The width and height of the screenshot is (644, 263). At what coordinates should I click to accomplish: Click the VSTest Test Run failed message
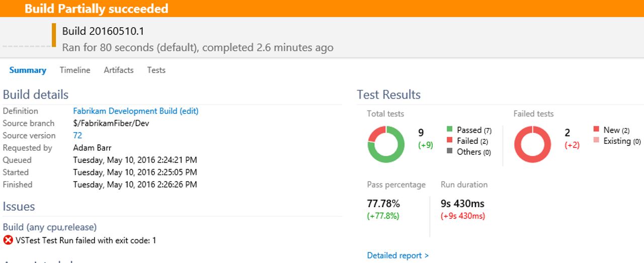click(x=86, y=240)
